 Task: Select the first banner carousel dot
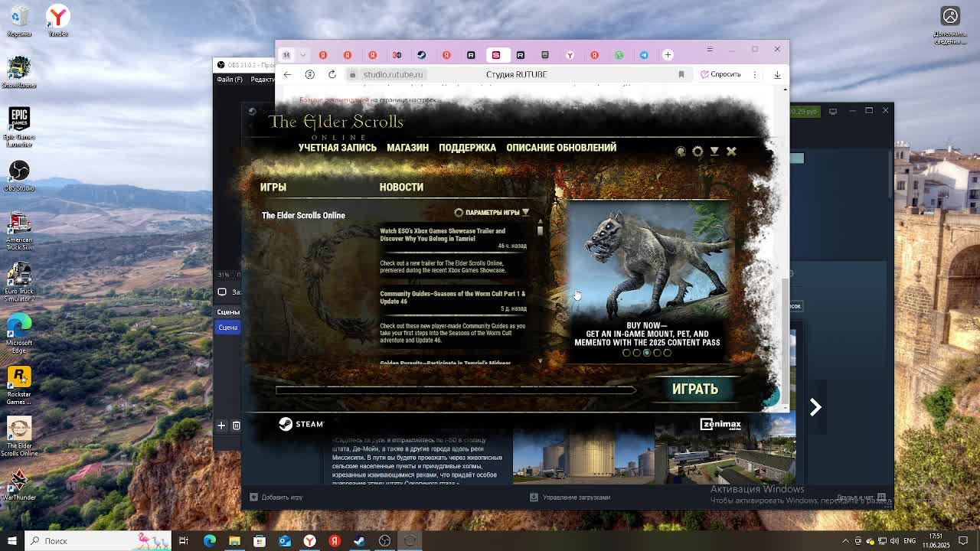coord(626,353)
